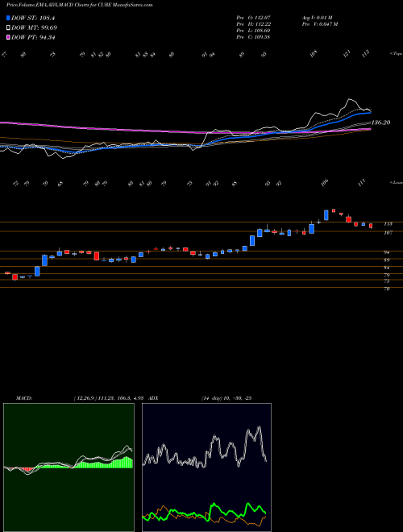The width and height of the screenshot is (403, 532).
Task: Click the '<Lows' axis label
Action: tap(396, 182)
